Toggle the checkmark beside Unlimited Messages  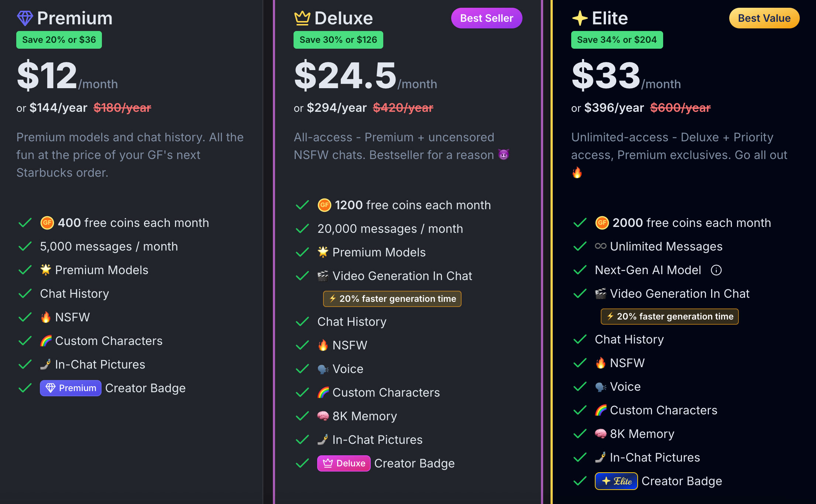click(x=581, y=246)
